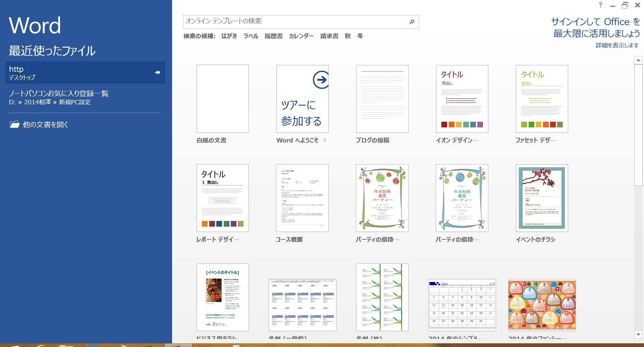
Task: Choose the 2014 simple calendar template
Action: point(462,305)
